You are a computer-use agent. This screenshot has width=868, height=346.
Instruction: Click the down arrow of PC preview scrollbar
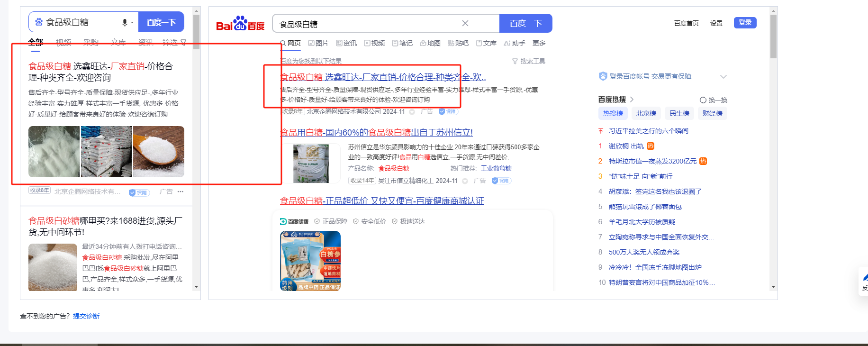(x=773, y=287)
